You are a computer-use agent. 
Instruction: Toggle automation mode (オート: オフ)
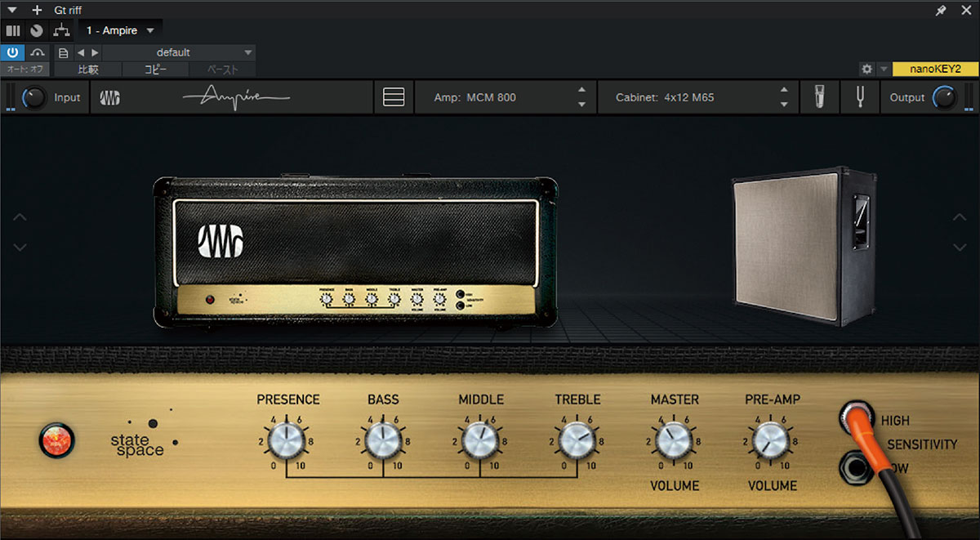tap(25, 69)
